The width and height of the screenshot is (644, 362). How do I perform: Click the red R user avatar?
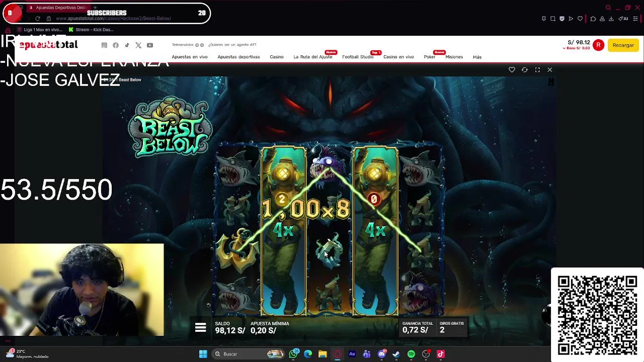point(598,45)
